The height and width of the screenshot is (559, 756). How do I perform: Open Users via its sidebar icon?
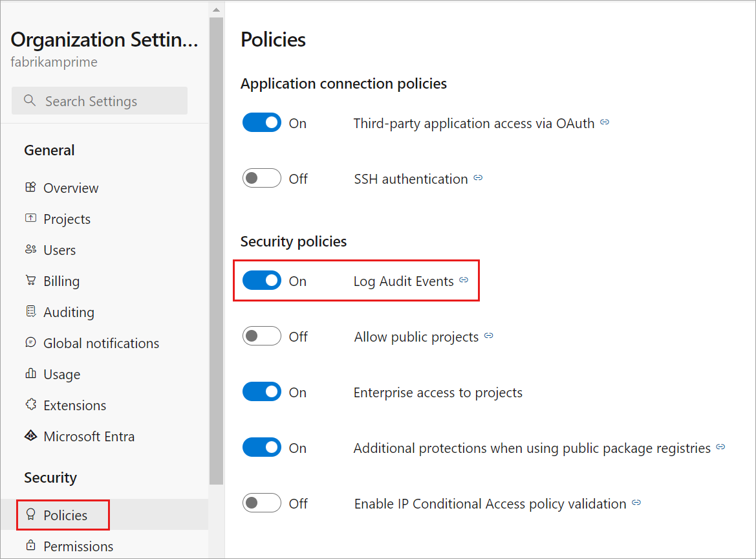click(x=30, y=250)
